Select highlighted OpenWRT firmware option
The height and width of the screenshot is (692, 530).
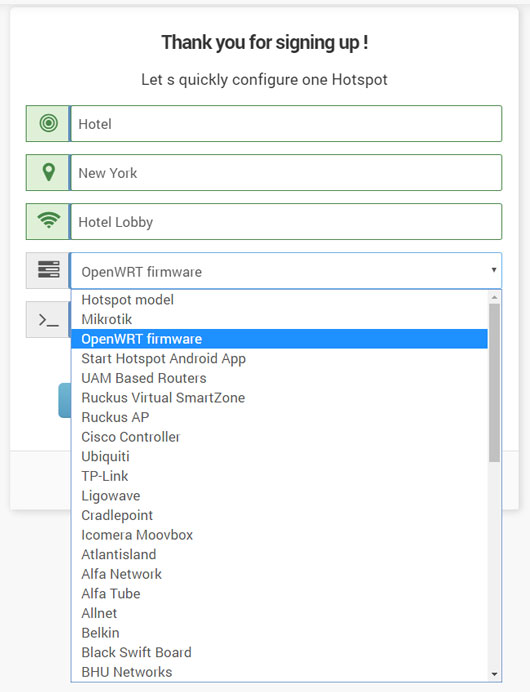point(279,339)
